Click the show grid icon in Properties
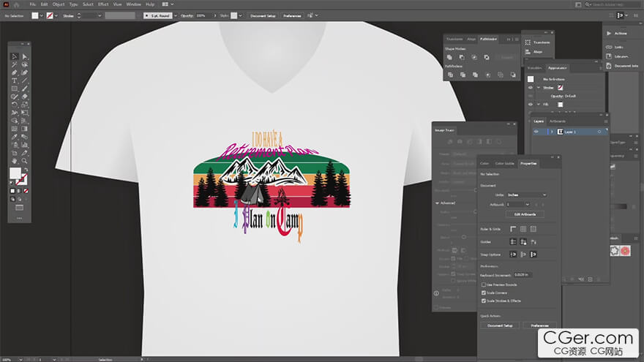Screen dimensions: 644x362 click(523, 229)
